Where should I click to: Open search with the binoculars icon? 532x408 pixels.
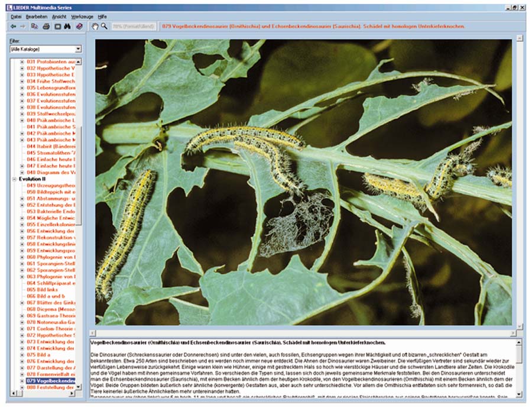(67, 27)
